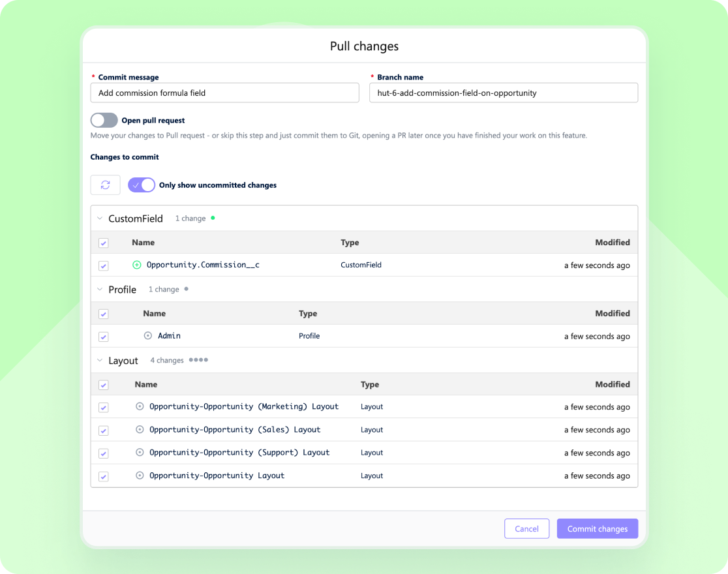The height and width of the screenshot is (574, 728).
Task: Uncheck the Opportunity.Commission__c checkbox
Action: pos(103,265)
